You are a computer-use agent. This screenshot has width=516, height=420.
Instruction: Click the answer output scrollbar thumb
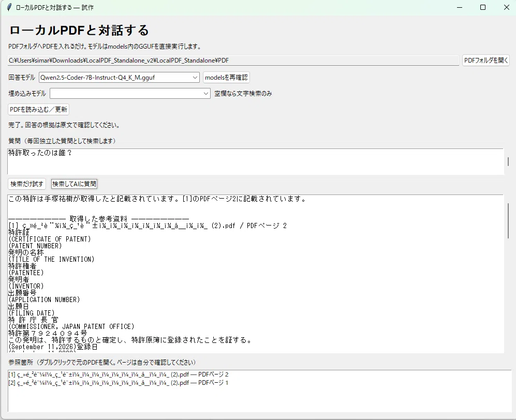[x=508, y=221]
